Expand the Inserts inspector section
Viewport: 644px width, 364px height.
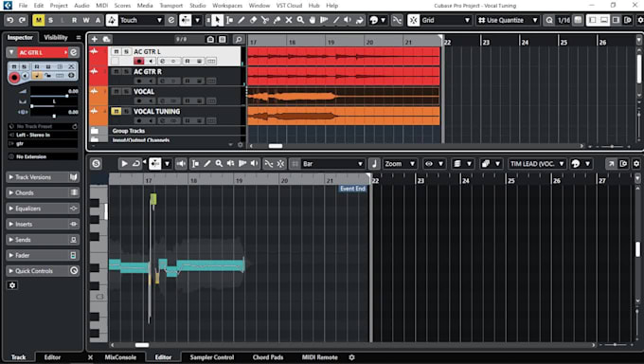43,224
